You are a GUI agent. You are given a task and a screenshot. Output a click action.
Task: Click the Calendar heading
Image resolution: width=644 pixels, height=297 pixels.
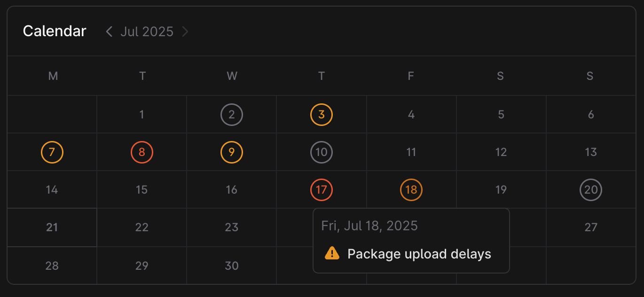pos(55,31)
